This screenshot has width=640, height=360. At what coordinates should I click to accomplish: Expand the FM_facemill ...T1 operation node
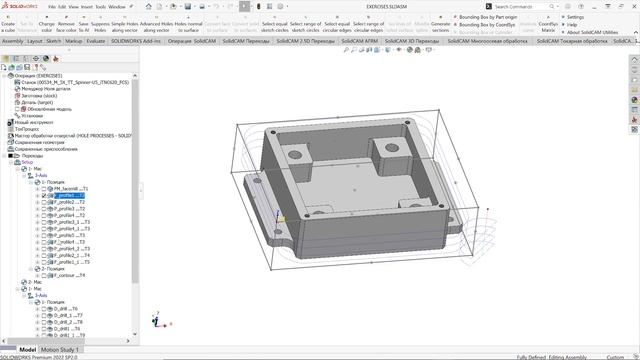pos(38,189)
